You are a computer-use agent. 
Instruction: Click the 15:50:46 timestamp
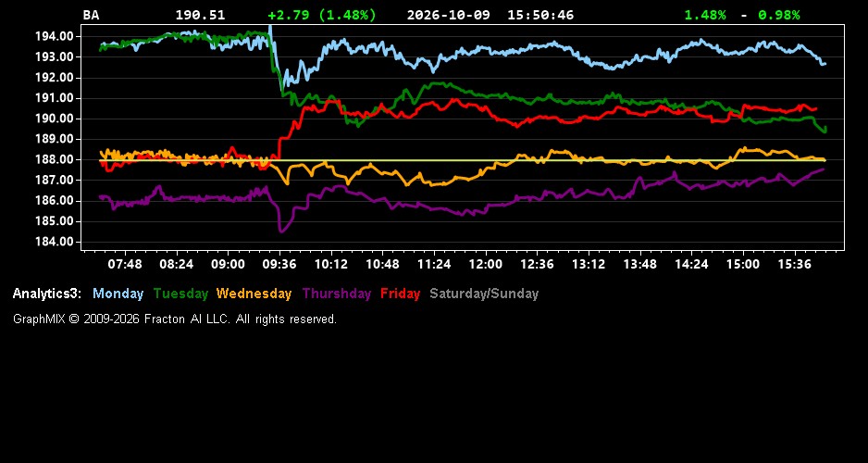point(540,15)
